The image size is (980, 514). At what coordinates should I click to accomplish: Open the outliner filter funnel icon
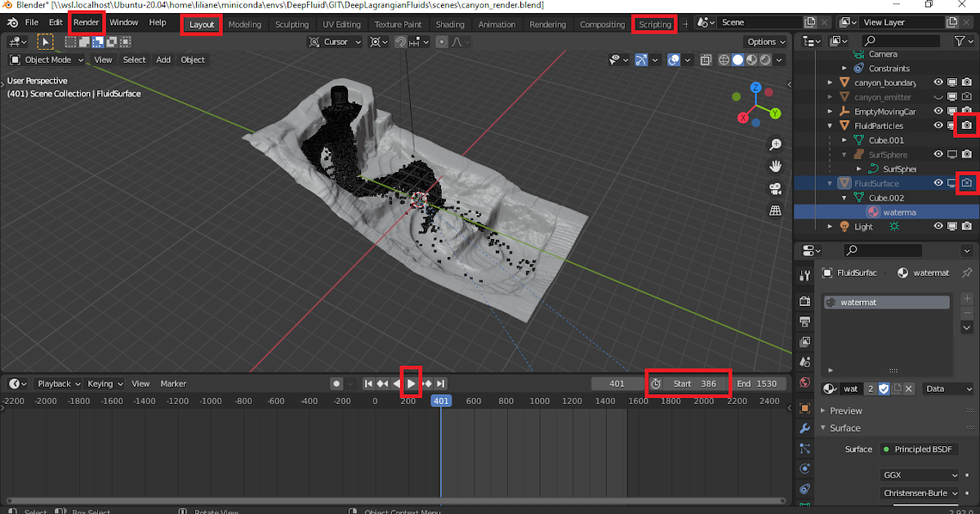tap(960, 41)
